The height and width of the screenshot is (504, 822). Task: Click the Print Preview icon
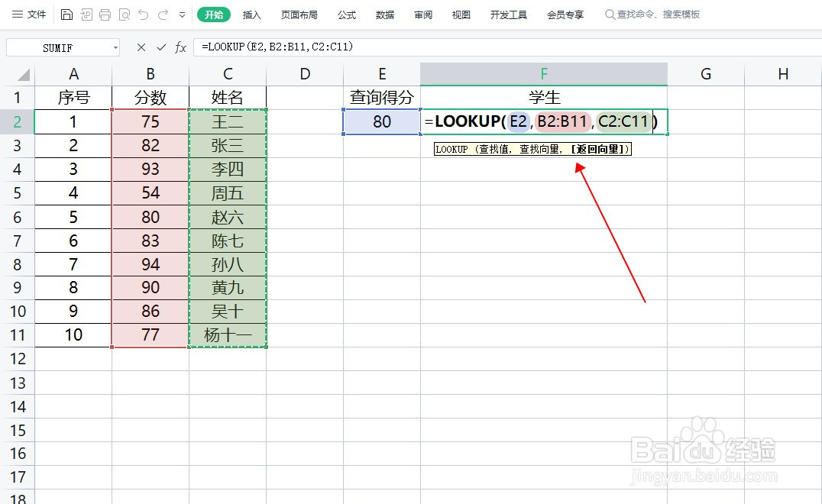125,15
